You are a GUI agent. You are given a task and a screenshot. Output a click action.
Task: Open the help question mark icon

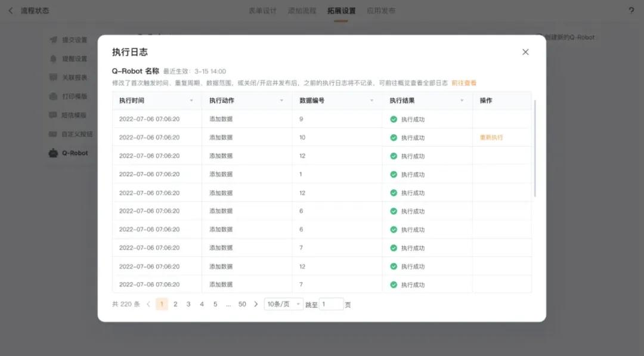point(631,11)
